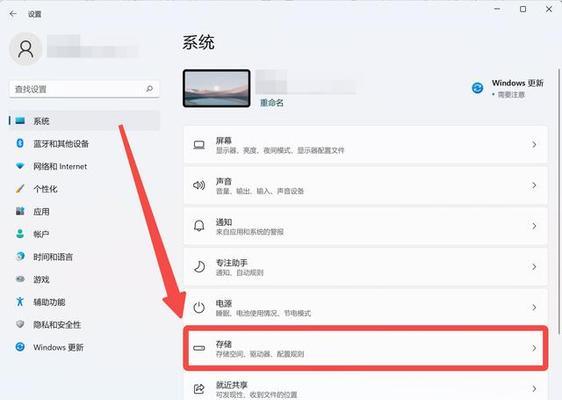This screenshot has height=400, width=562.
Task: Expand the 通知 row chevron
Action: pos(534,226)
